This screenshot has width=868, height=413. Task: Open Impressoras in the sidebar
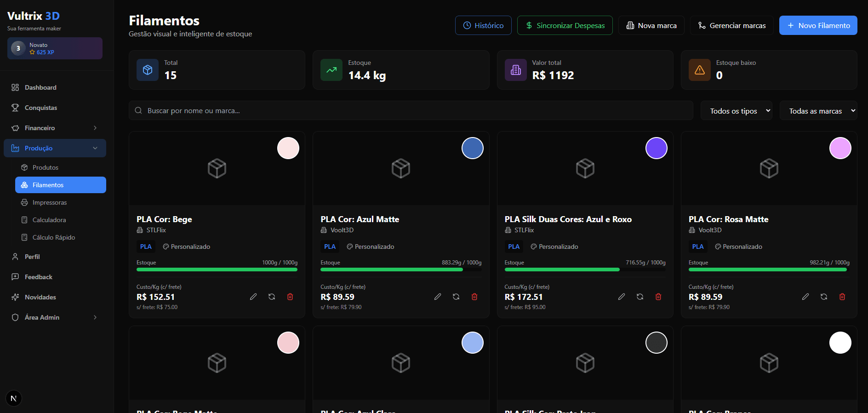tap(50, 202)
